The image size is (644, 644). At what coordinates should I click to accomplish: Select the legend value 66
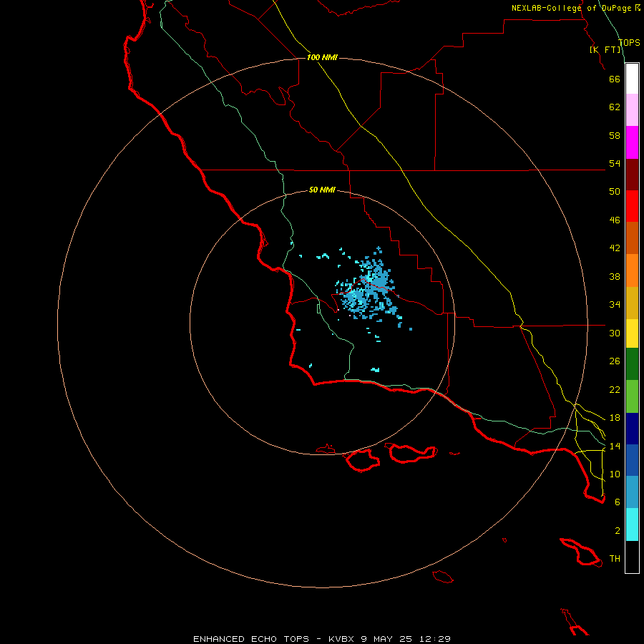(615, 79)
